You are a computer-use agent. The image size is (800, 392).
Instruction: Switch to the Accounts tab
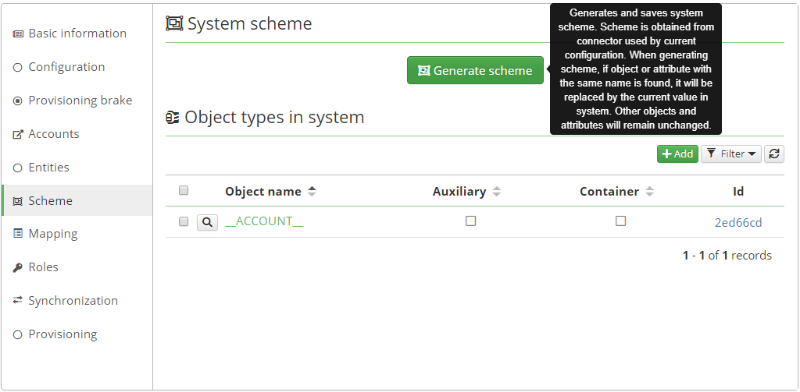tap(77, 134)
